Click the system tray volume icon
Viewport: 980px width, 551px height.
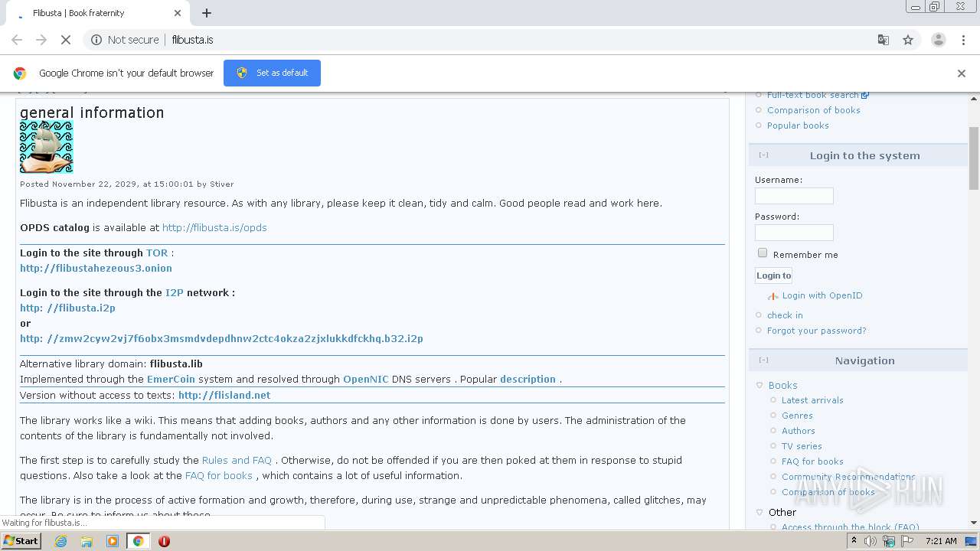871,541
